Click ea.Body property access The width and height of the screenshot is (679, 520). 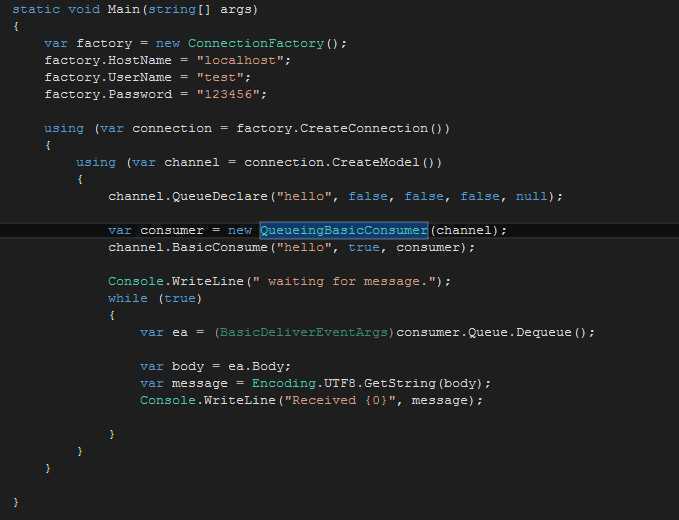[256, 366]
